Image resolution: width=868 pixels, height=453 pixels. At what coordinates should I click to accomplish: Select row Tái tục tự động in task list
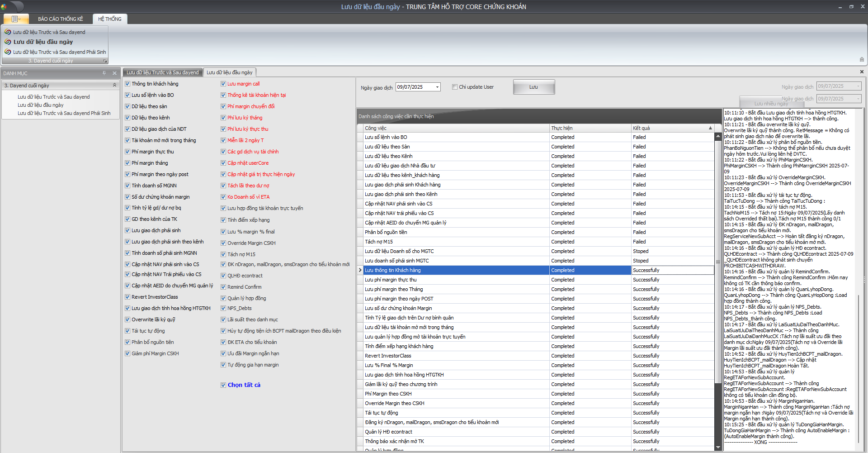pyautogui.click(x=536, y=413)
